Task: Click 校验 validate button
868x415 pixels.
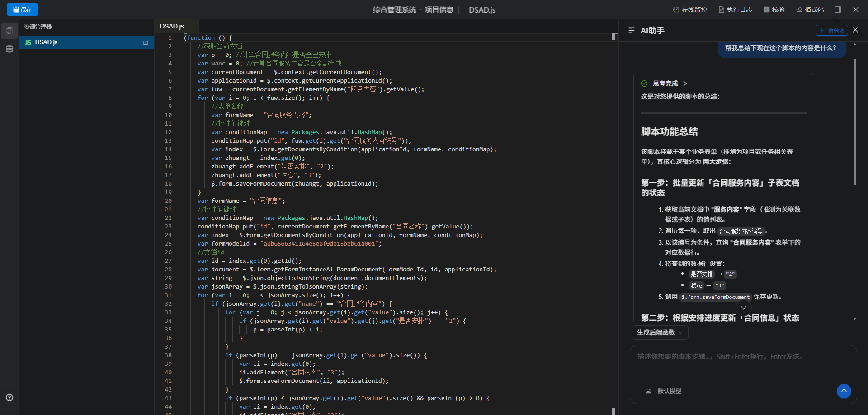Action: [774, 9]
